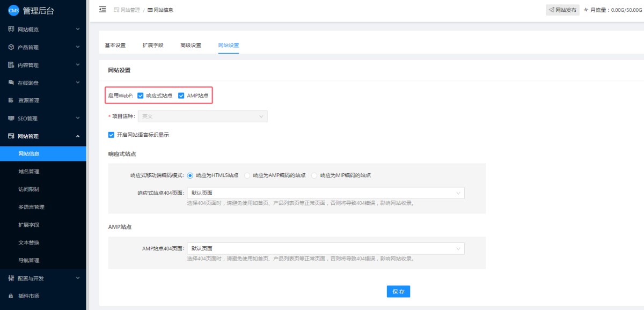The height and width of the screenshot is (310, 644).
Task: Click the SEO管理 monitor icon
Action: coord(11,118)
